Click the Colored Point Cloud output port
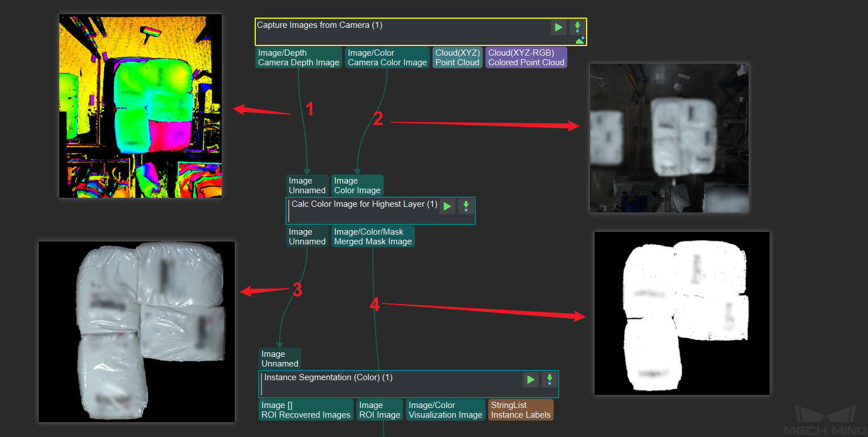 526,57
